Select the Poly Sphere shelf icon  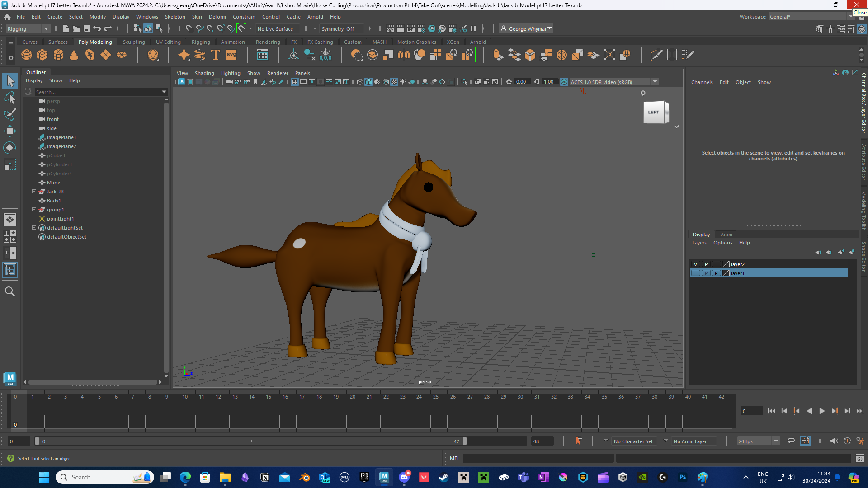(x=27, y=55)
